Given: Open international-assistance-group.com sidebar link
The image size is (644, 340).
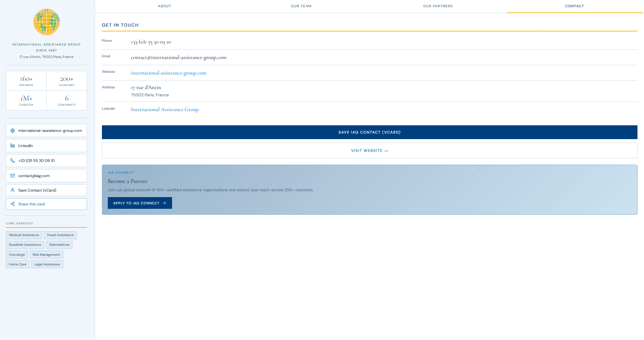Looking at the screenshot, I should tap(46, 130).
